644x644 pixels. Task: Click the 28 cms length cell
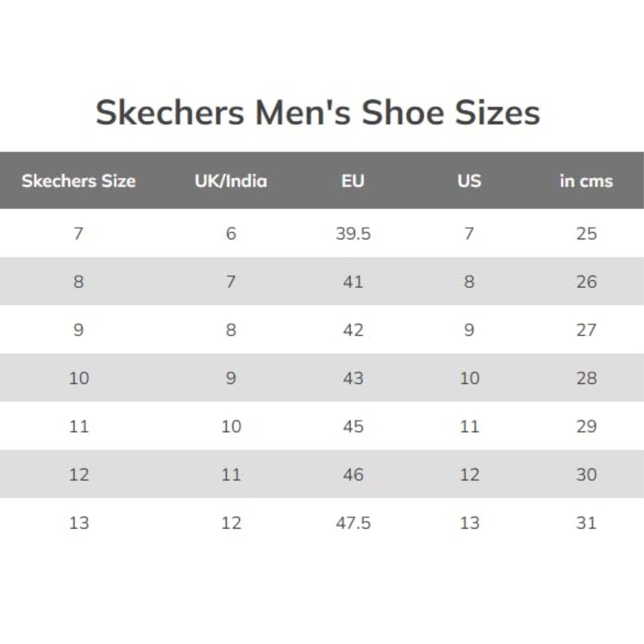coord(586,378)
